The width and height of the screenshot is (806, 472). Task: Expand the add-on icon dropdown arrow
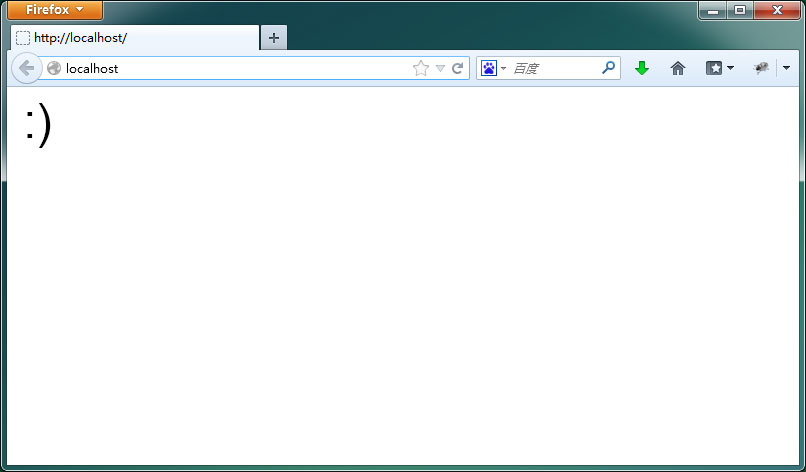click(x=786, y=68)
